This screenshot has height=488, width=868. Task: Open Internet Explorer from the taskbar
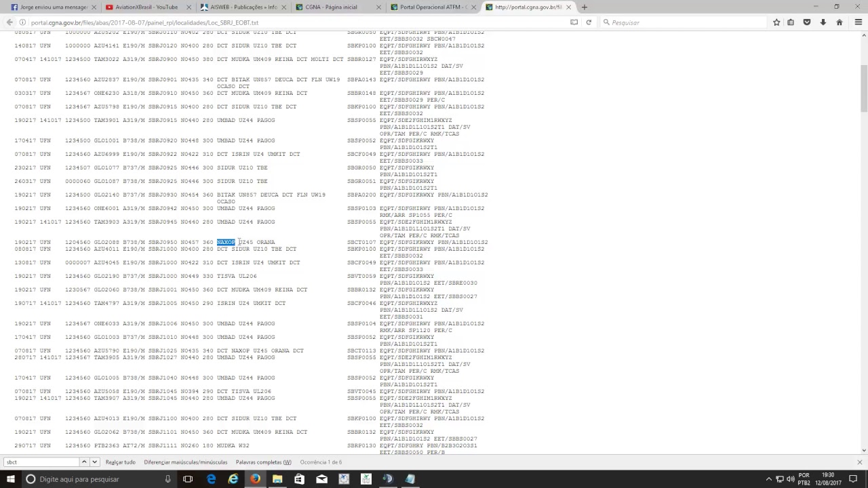click(x=233, y=479)
